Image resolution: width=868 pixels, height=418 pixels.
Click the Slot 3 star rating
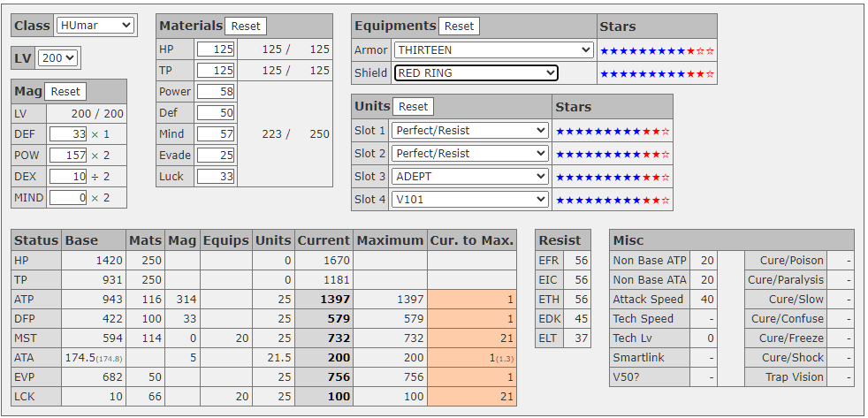(613, 177)
